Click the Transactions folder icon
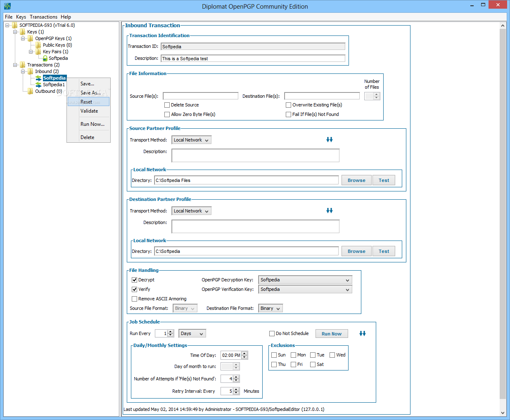The height and width of the screenshot is (420, 510). coord(23,65)
